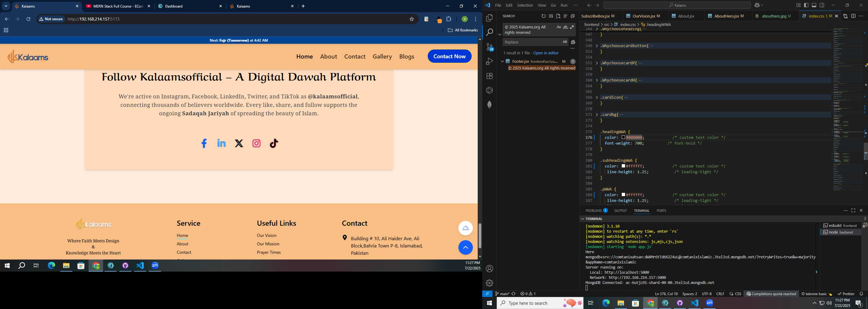Collapse the Replace field chevron

pyautogui.click(x=499, y=34)
